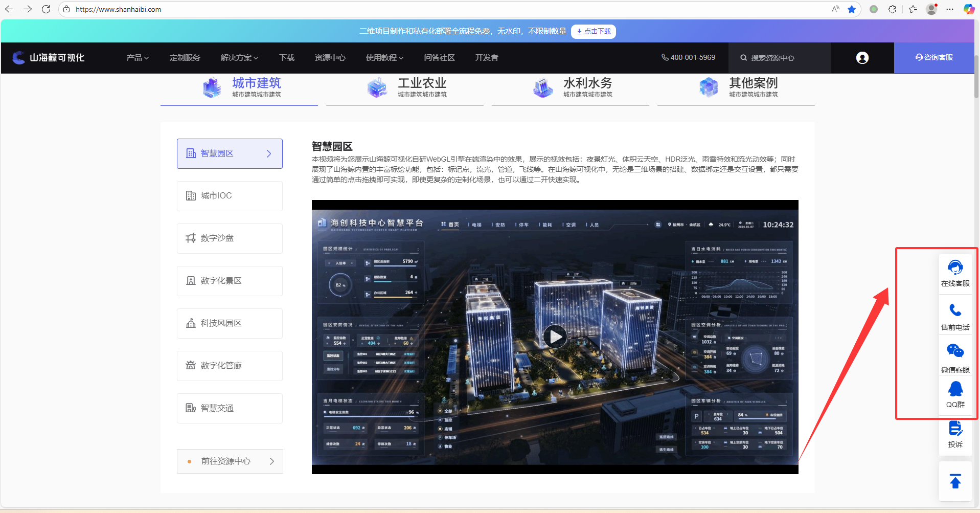Open the 开发者 menu item
Image resolution: width=980 pixels, height=513 pixels.
(x=487, y=58)
